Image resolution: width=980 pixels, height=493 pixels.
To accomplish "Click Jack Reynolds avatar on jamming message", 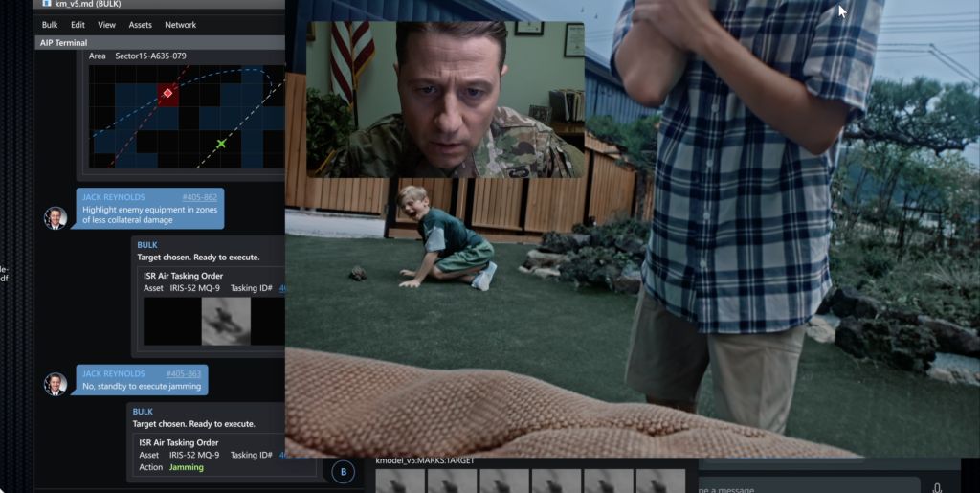I will (x=56, y=384).
